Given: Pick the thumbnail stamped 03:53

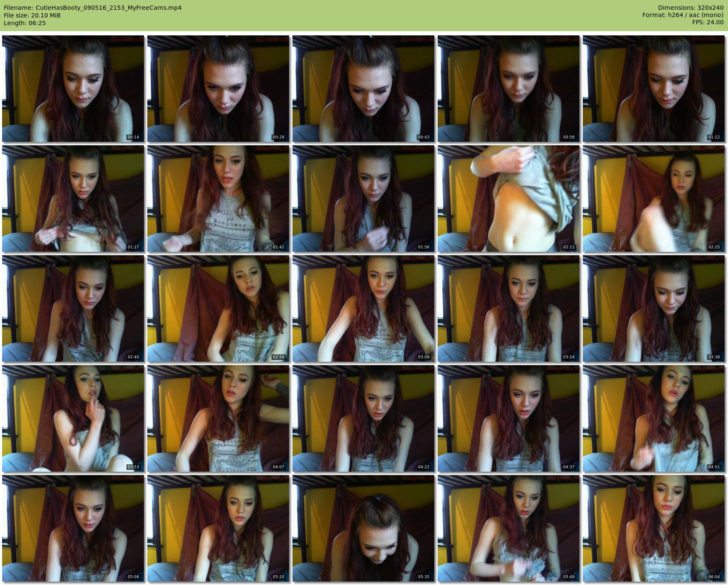Looking at the screenshot, I should (73, 418).
